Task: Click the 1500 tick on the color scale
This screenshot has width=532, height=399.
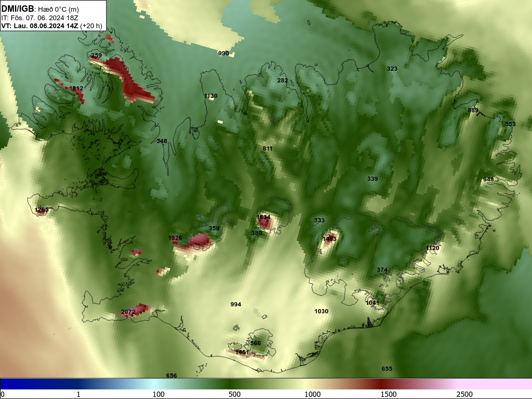Action: 388,394
